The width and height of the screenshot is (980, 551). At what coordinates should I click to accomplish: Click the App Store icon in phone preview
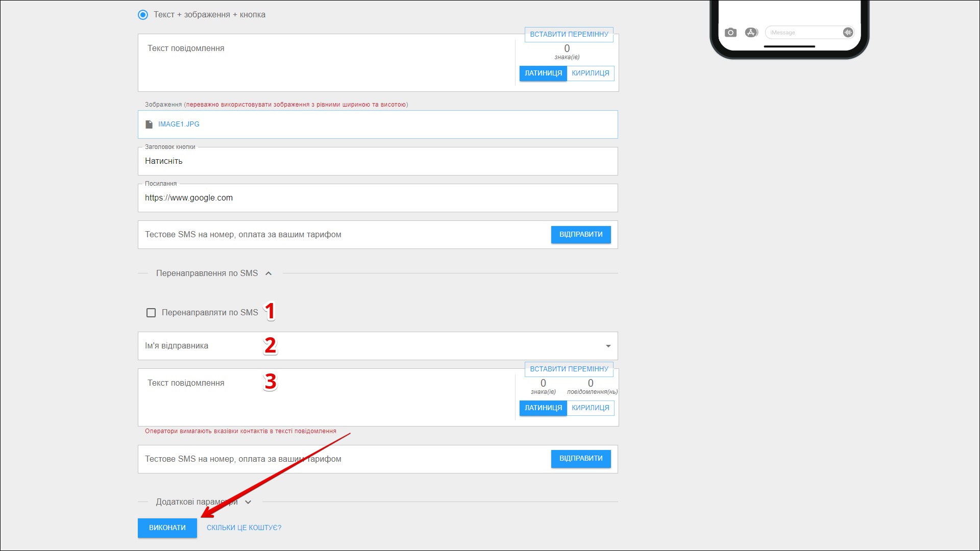point(751,33)
